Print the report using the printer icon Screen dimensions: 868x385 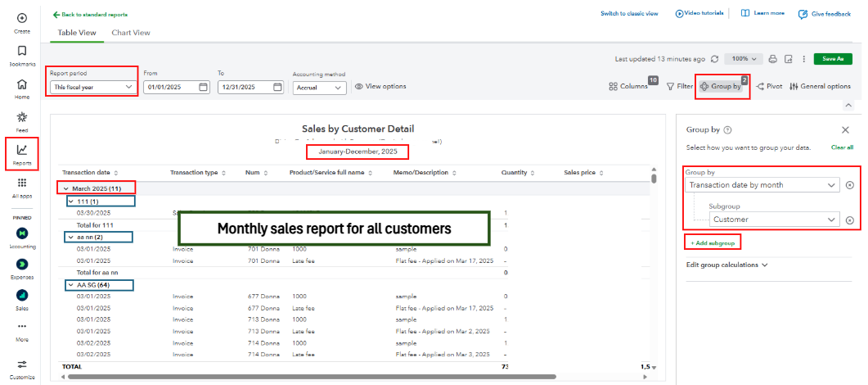pyautogui.click(x=772, y=59)
